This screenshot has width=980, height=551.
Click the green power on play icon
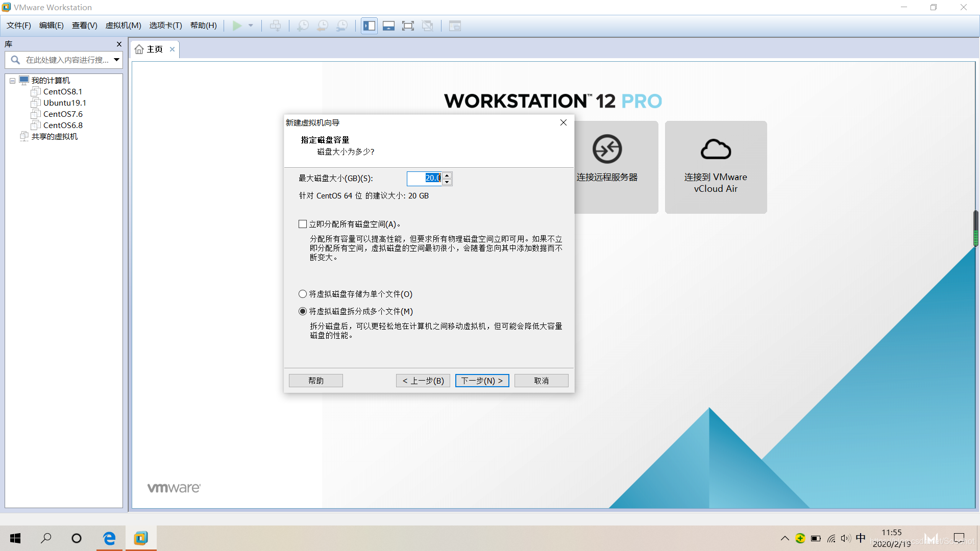coord(237,26)
